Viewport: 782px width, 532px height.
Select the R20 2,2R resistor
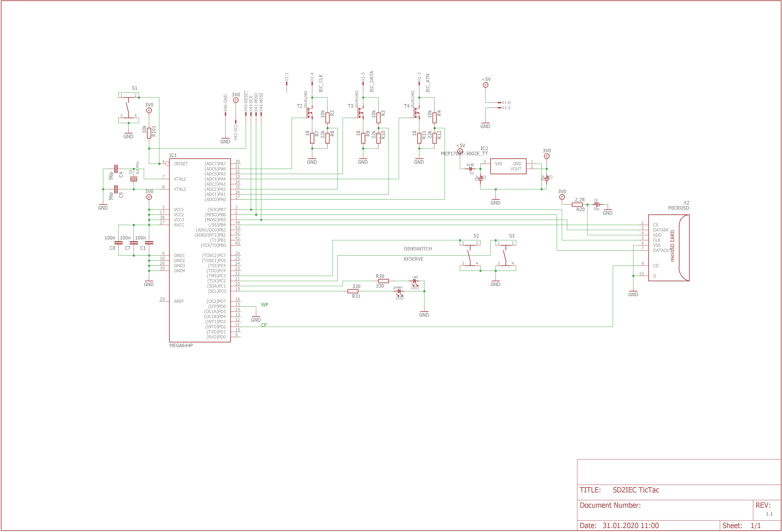[x=577, y=205]
